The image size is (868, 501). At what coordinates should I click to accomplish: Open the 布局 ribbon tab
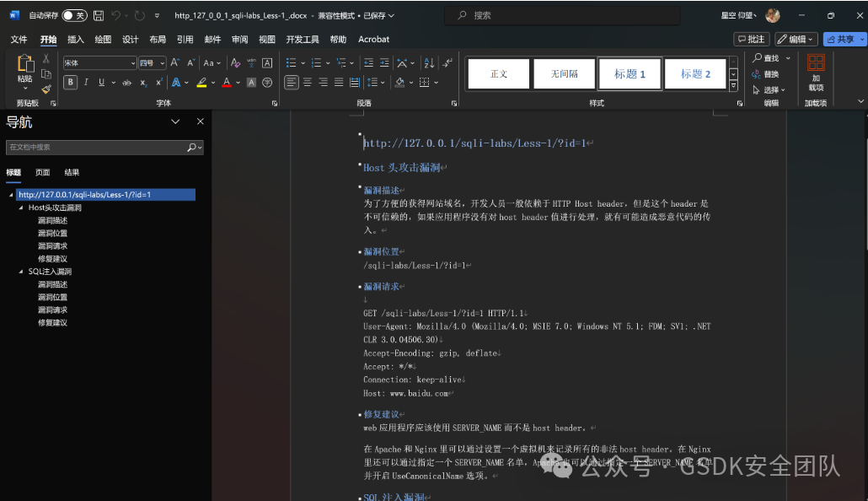point(158,40)
